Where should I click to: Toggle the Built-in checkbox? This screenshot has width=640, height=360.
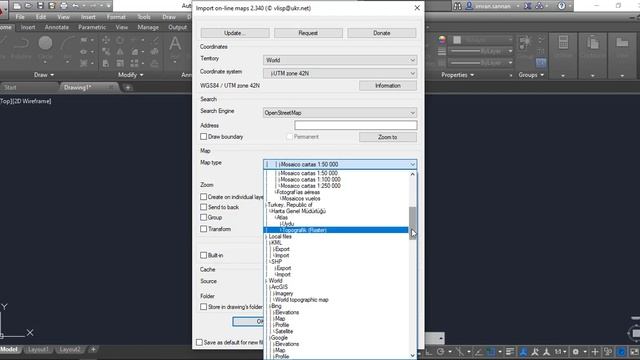coord(204,255)
